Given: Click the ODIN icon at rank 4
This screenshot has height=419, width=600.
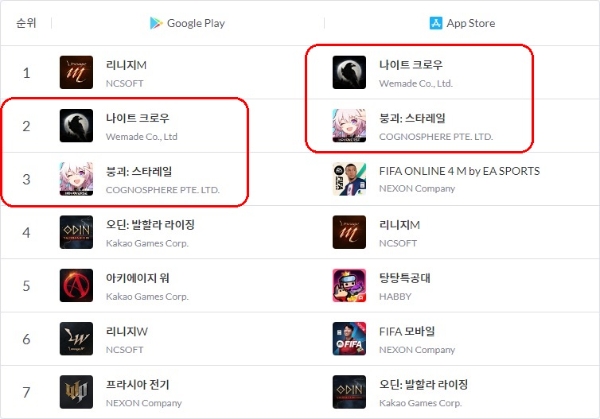Looking at the screenshot, I should point(76,232).
